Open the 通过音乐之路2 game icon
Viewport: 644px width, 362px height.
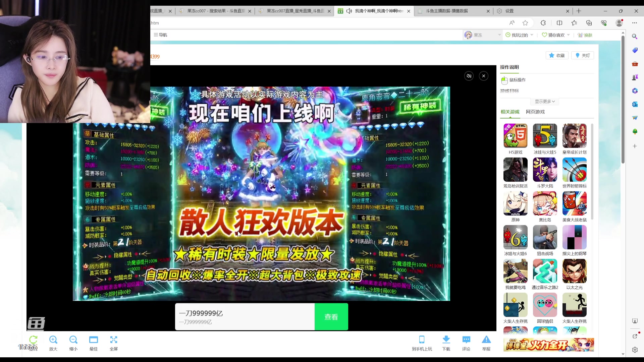point(545,271)
